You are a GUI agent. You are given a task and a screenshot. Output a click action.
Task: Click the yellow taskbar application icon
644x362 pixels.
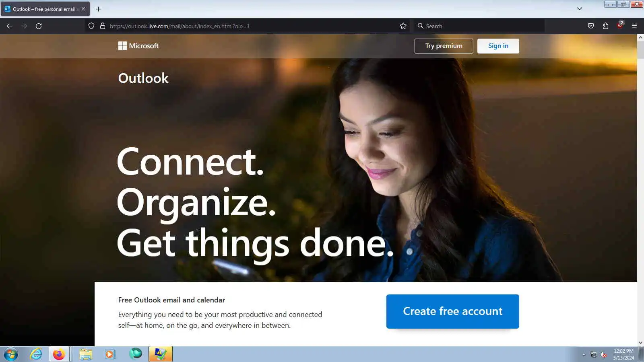(x=161, y=354)
